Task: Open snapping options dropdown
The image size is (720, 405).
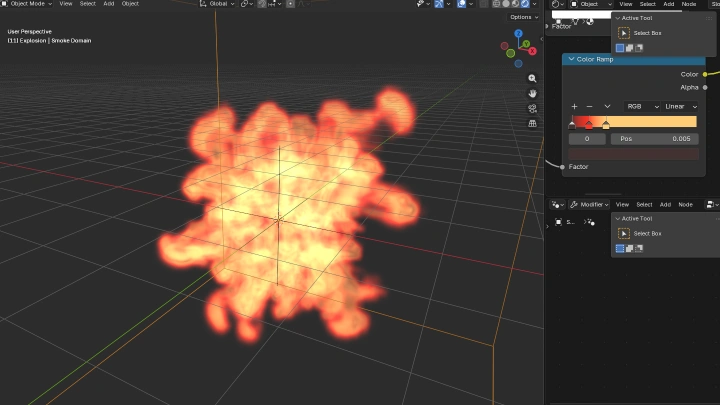Action: click(275, 4)
